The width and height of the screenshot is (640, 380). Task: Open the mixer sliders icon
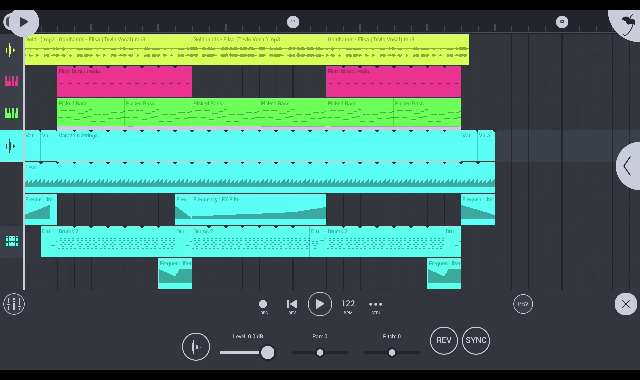[x=14, y=304]
